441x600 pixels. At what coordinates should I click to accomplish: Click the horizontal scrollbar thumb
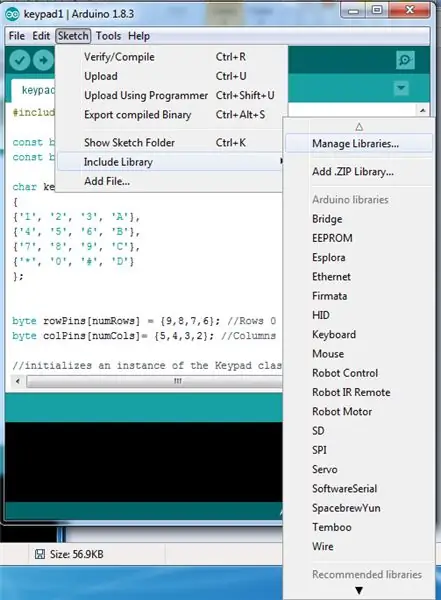(x=154, y=381)
